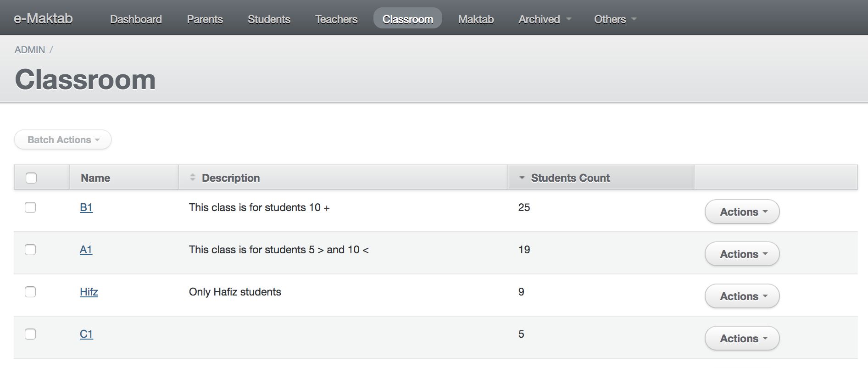Open the A1 classroom link

click(x=86, y=250)
